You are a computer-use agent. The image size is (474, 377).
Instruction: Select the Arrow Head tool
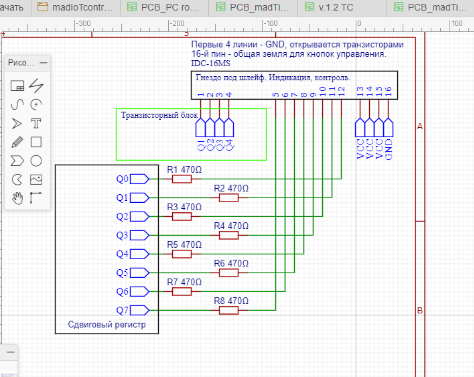17,124
